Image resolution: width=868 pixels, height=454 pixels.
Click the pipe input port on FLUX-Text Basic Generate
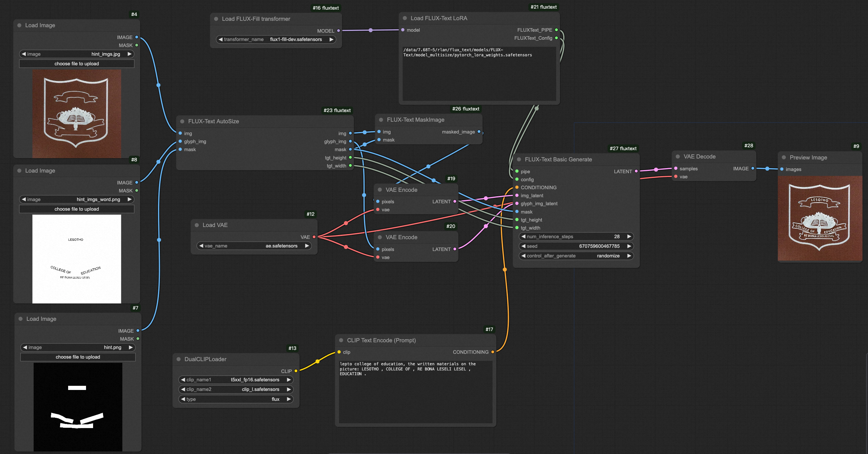coord(517,171)
